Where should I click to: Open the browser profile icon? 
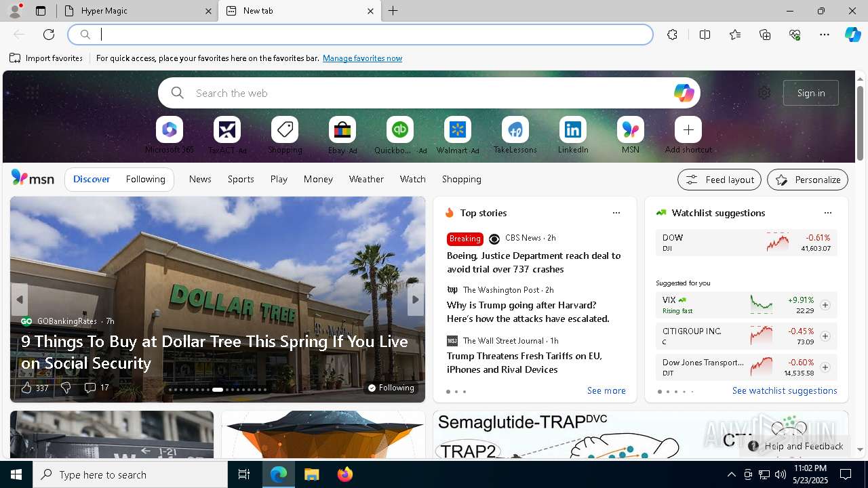coord(14,10)
